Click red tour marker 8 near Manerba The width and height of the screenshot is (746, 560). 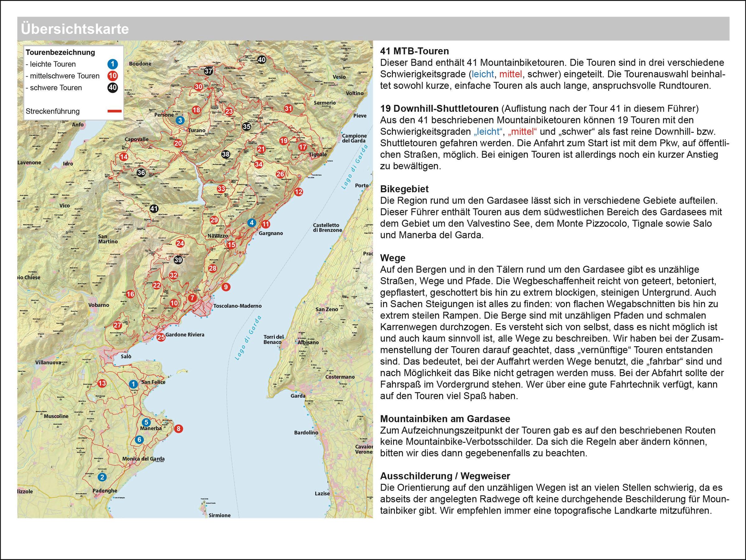click(x=178, y=429)
